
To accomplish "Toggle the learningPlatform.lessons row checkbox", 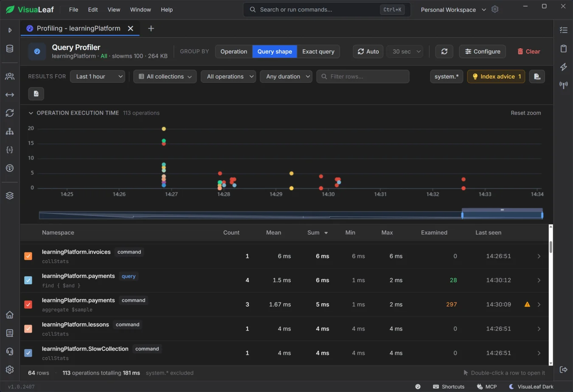I will click(28, 329).
